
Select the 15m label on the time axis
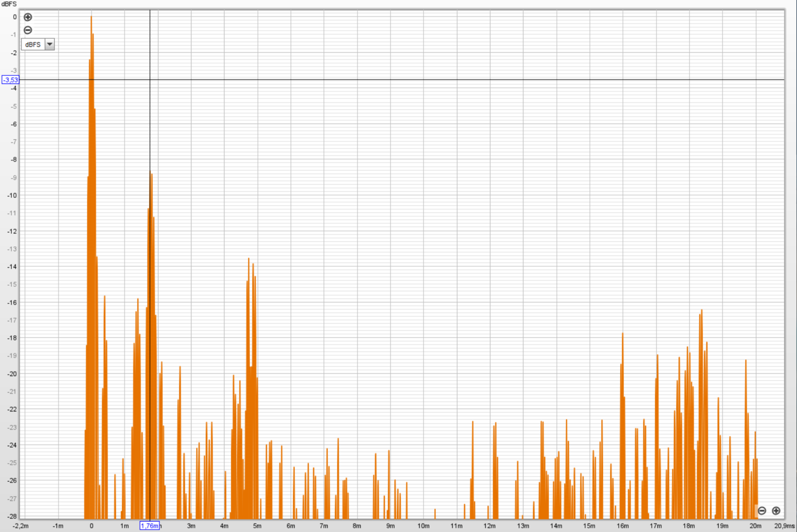[589, 526]
